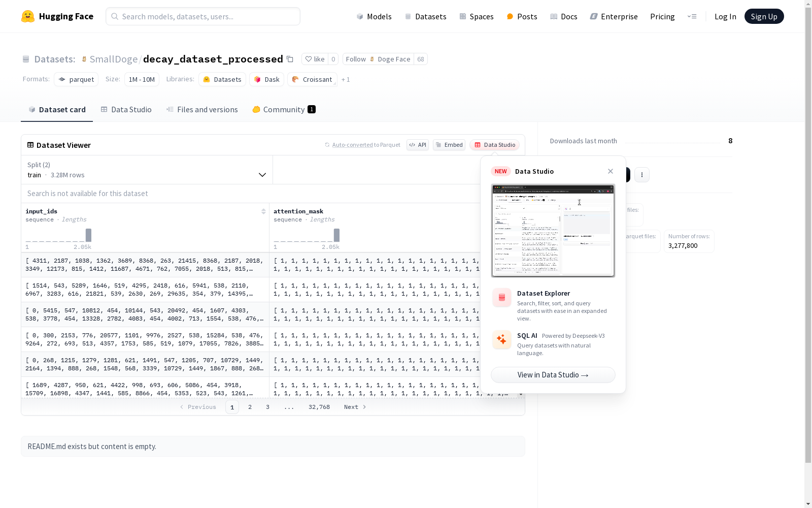
Task: Go to Models in the top navigation
Action: pos(374,16)
